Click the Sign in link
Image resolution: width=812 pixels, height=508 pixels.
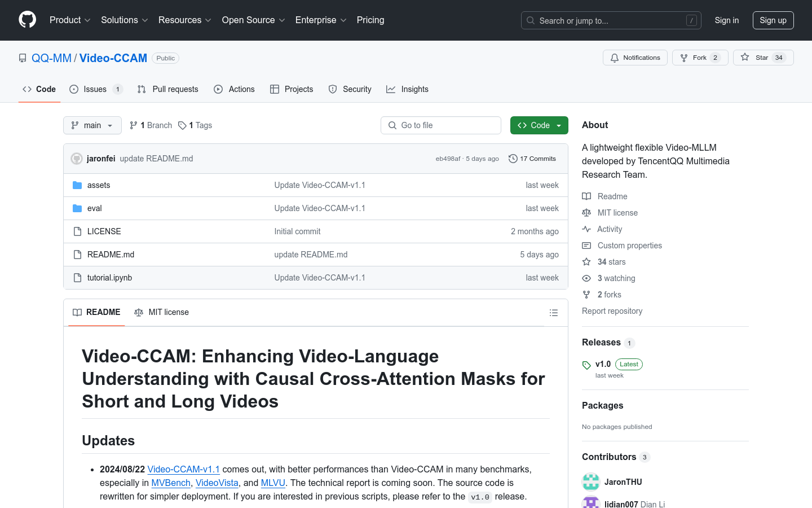(x=727, y=20)
